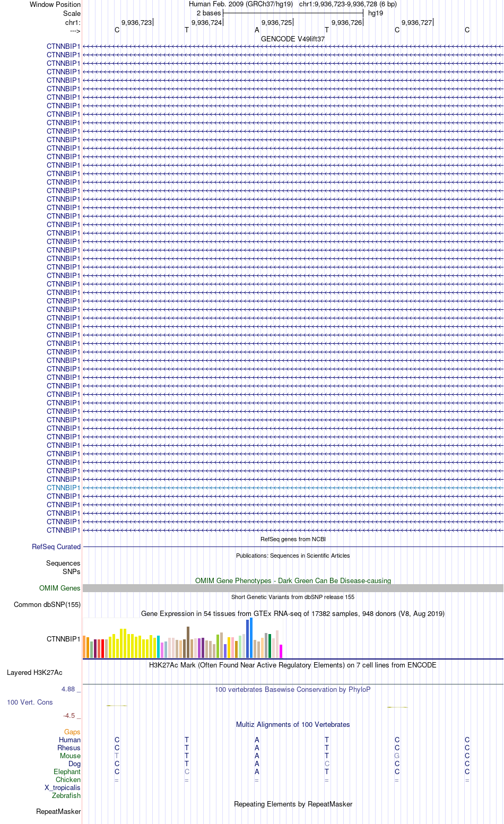The image size is (504, 824).
Task: Click the Window Position label
Action: (55, 4)
